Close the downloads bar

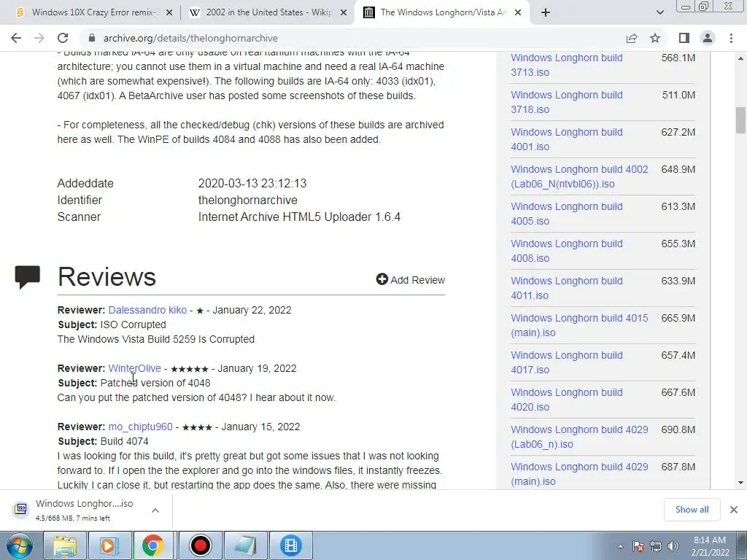[x=734, y=510]
